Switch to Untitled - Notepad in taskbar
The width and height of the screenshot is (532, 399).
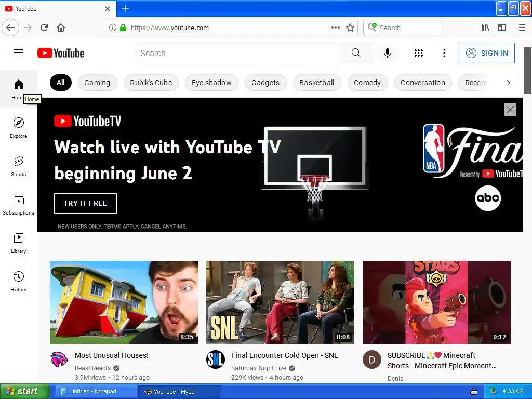pos(96,392)
